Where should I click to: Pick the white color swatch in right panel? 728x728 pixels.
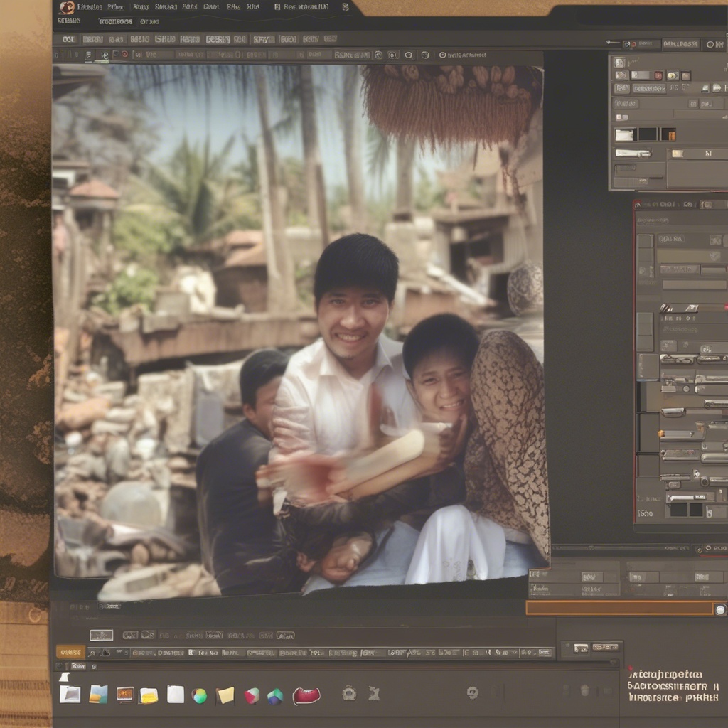pyautogui.click(x=624, y=134)
